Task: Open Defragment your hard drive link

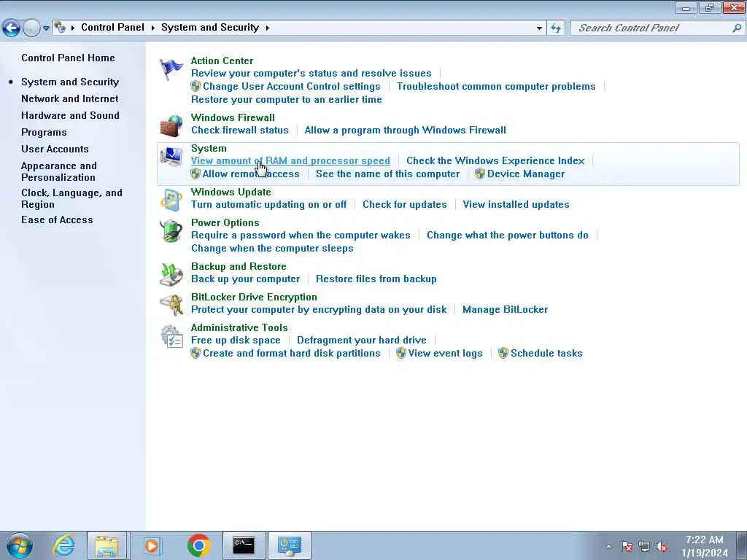Action: pos(362,340)
